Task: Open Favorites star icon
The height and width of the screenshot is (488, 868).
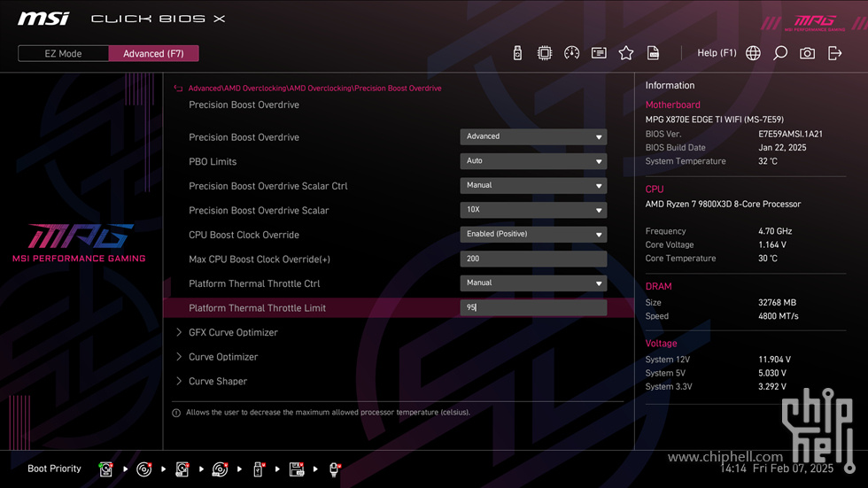Action: click(x=625, y=53)
